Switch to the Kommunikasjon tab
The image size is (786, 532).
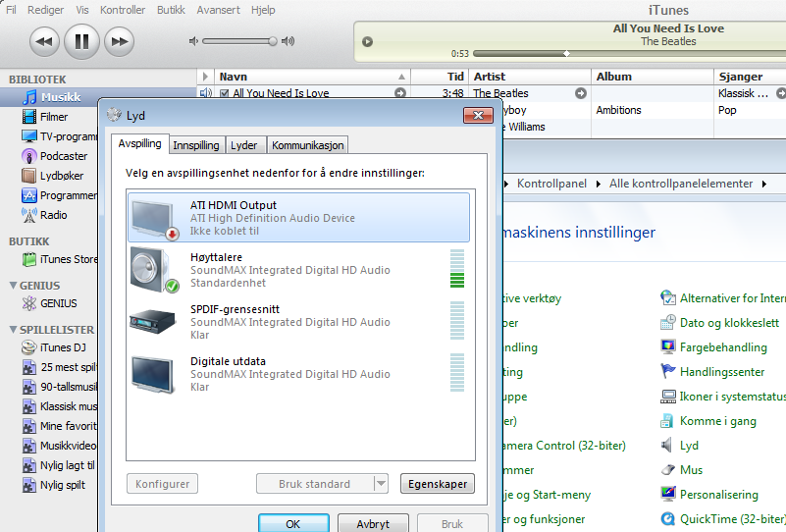pos(308,145)
